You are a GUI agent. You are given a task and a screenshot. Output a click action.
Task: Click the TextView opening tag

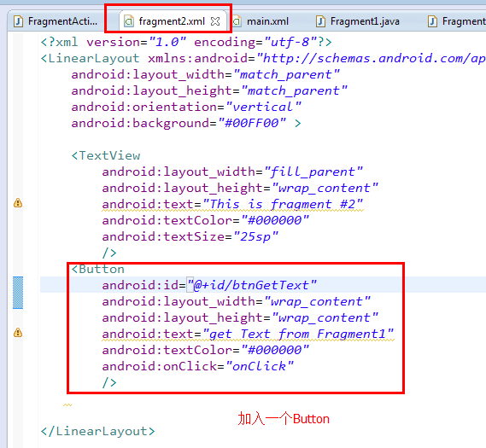point(106,155)
